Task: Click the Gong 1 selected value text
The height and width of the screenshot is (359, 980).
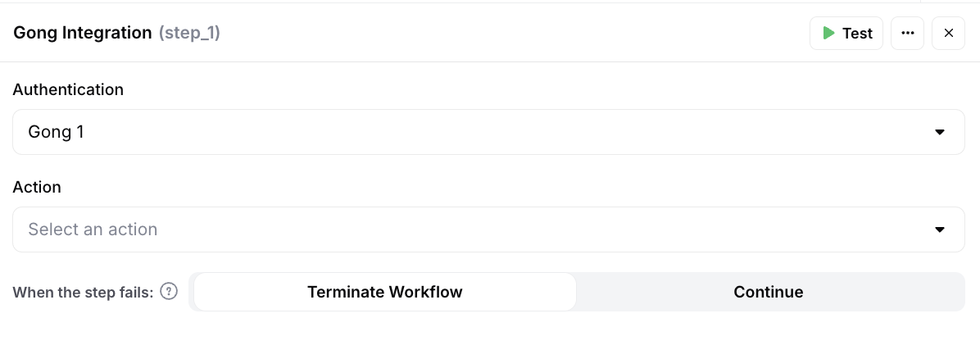Action: 56,132
